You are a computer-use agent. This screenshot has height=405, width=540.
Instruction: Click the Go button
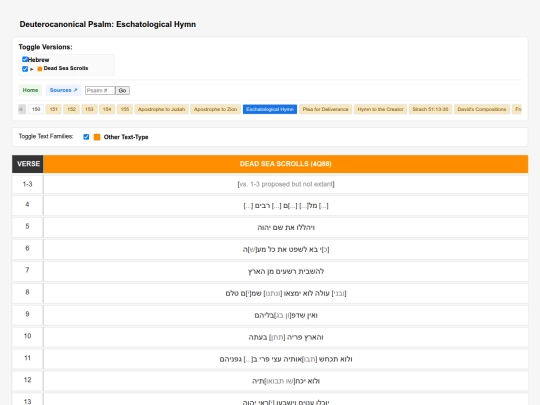click(x=122, y=91)
